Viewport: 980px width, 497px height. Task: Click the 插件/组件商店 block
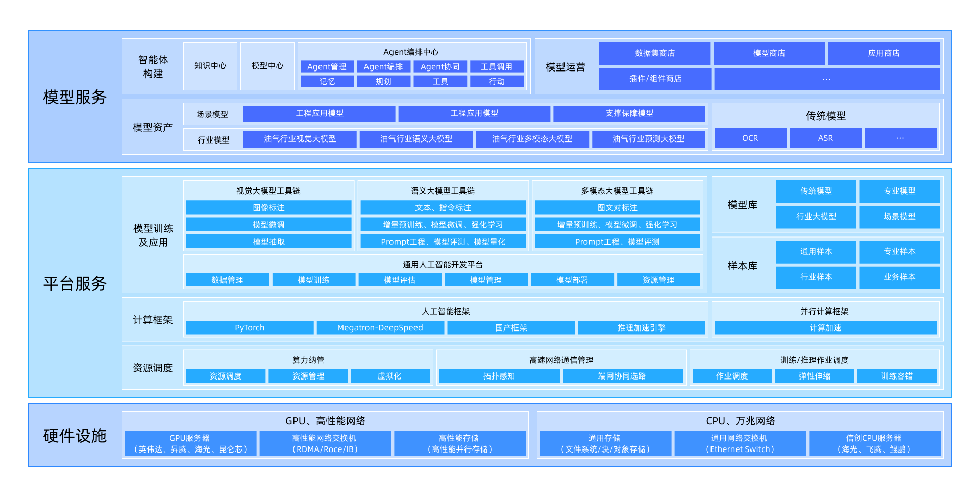(x=655, y=79)
